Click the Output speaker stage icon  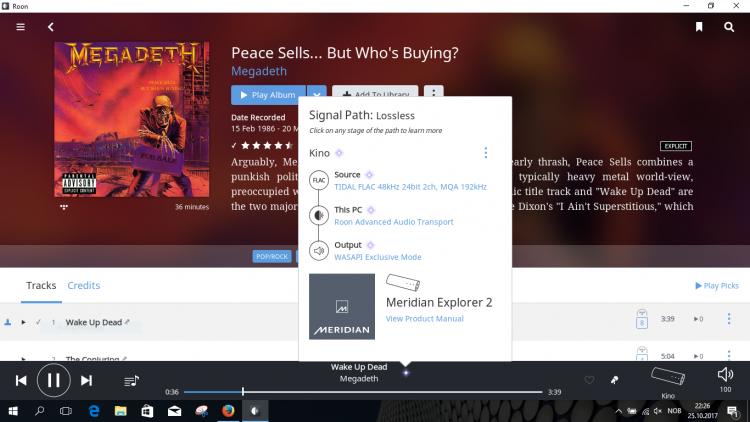pyautogui.click(x=319, y=250)
